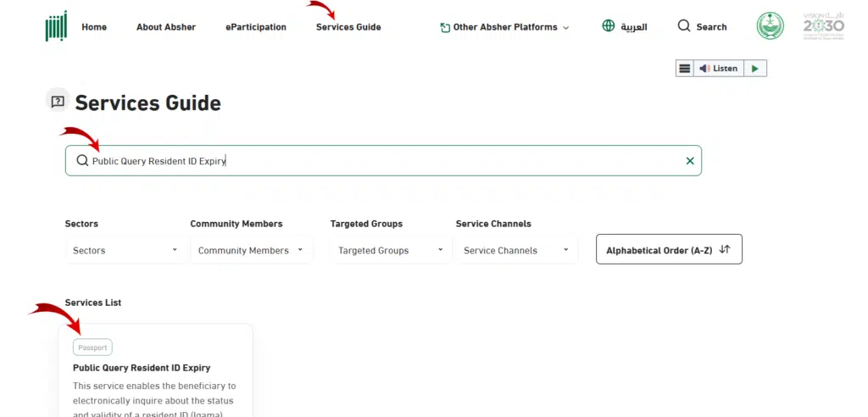
Task: Expand Other Absher Platforms dropdown
Action: tap(504, 26)
